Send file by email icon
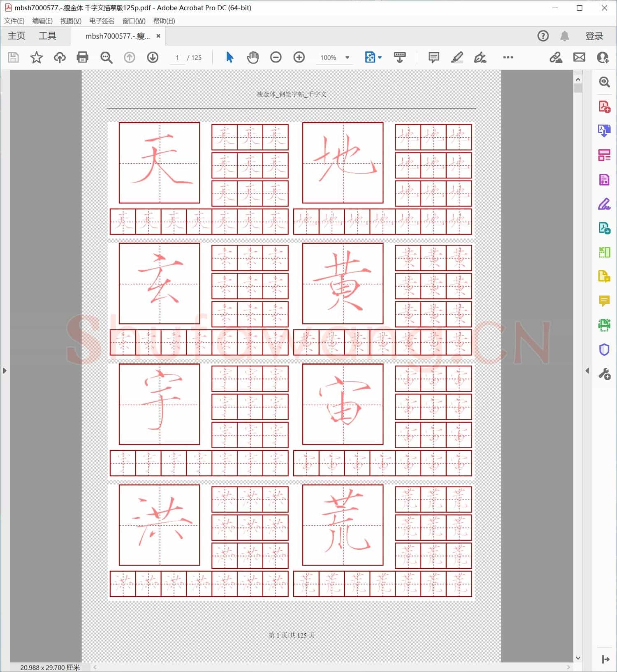This screenshot has height=672, width=617. [x=579, y=58]
